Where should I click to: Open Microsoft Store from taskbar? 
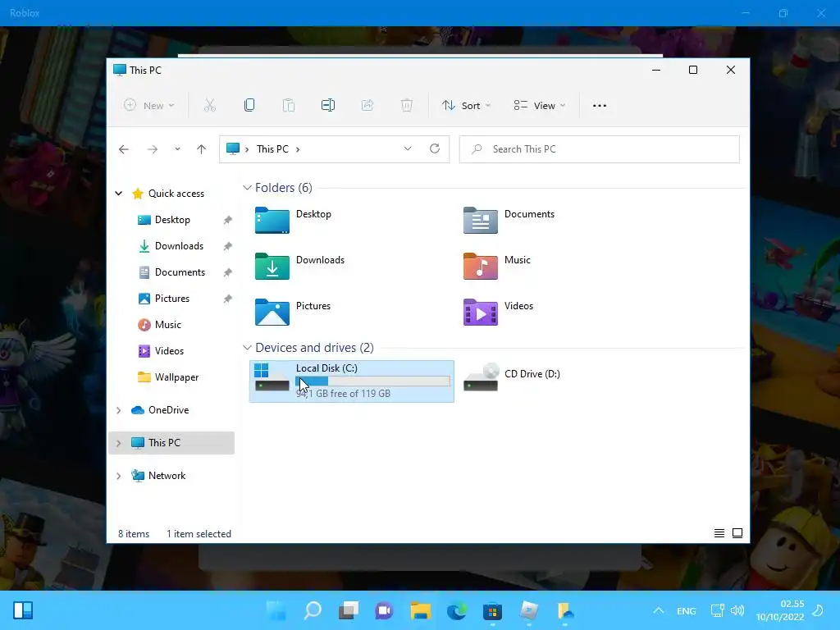(x=492, y=610)
